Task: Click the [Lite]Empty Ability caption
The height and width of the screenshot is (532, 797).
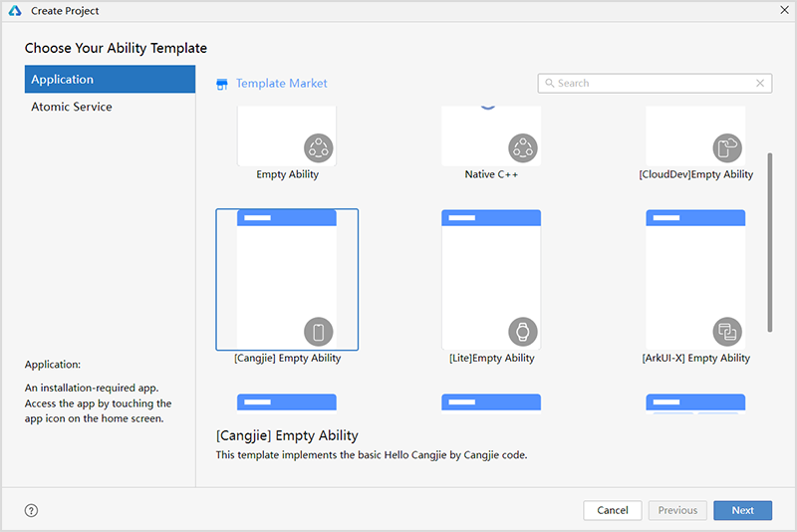Action: pyautogui.click(x=491, y=359)
